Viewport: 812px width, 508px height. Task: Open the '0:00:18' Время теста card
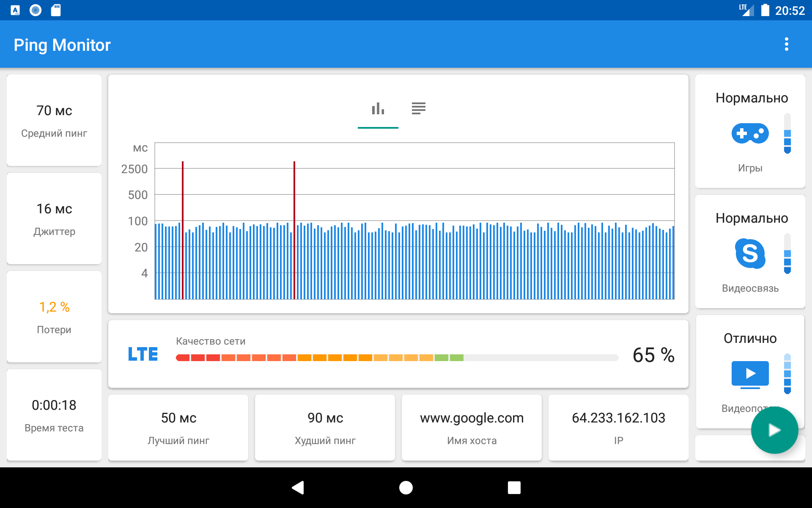click(x=54, y=415)
